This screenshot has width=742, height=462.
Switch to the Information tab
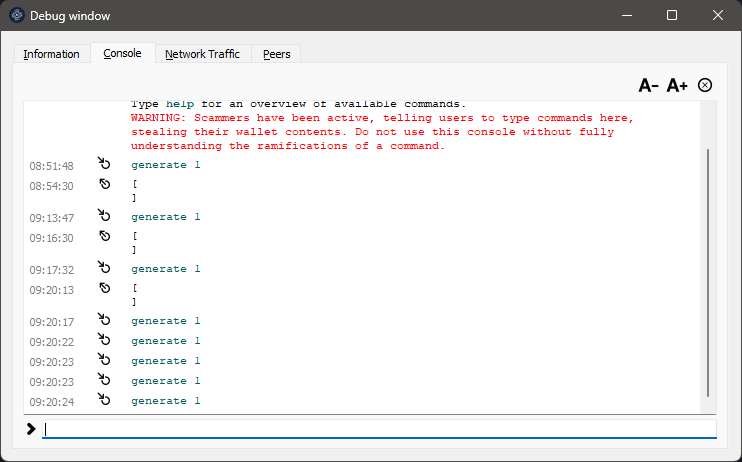point(52,54)
